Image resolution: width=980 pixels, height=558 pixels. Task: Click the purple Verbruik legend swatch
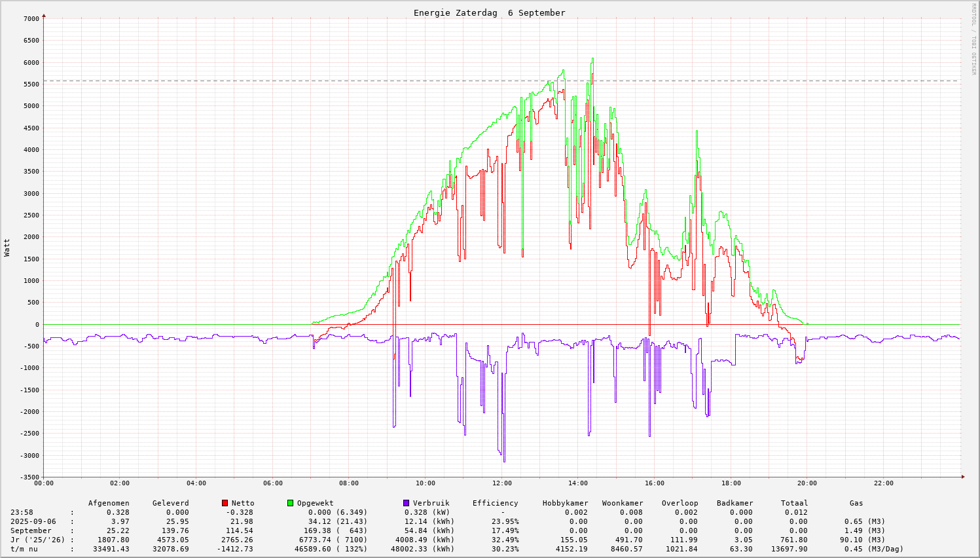[x=406, y=503]
